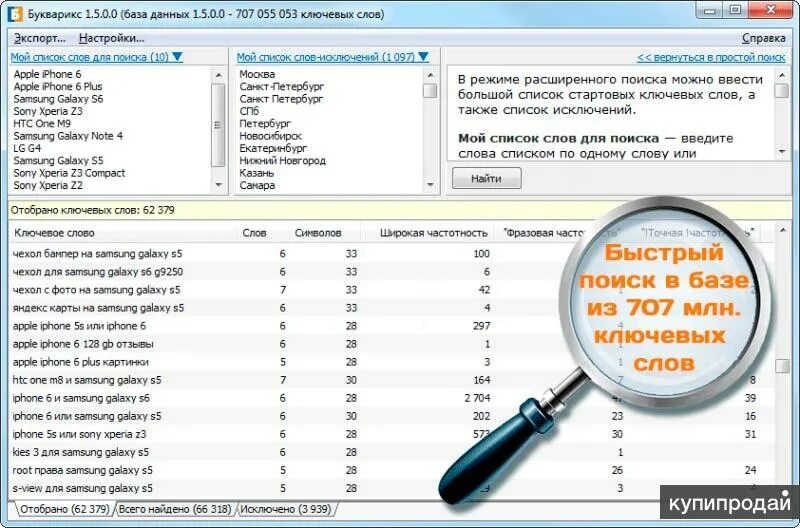
Task: Click down arrow of search words list scrollbar
Action: point(218,185)
